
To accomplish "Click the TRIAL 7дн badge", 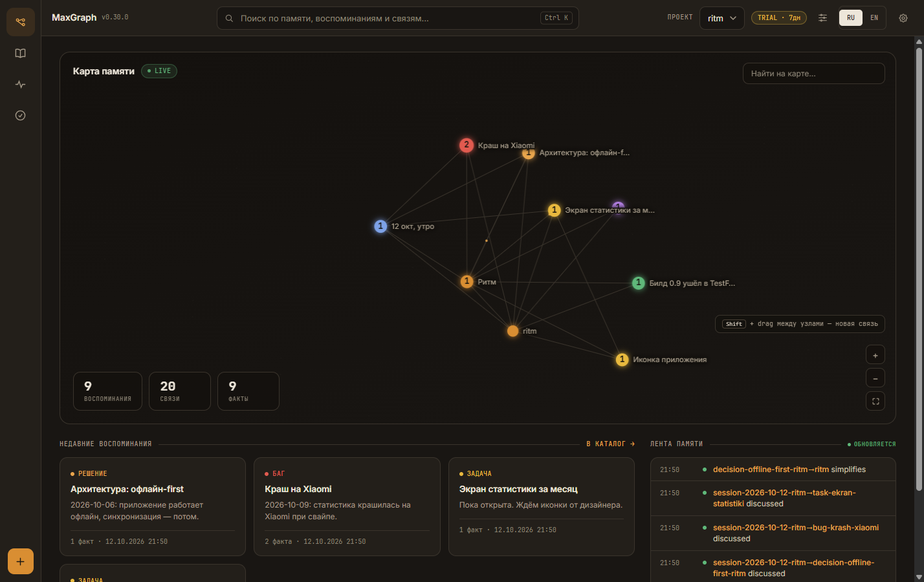I will pyautogui.click(x=779, y=18).
